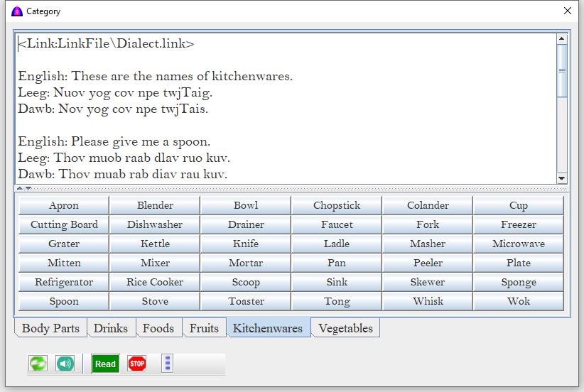Screen dimensions: 584x392
Task: Expand split pane using down arrow
Action: coord(27,188)
